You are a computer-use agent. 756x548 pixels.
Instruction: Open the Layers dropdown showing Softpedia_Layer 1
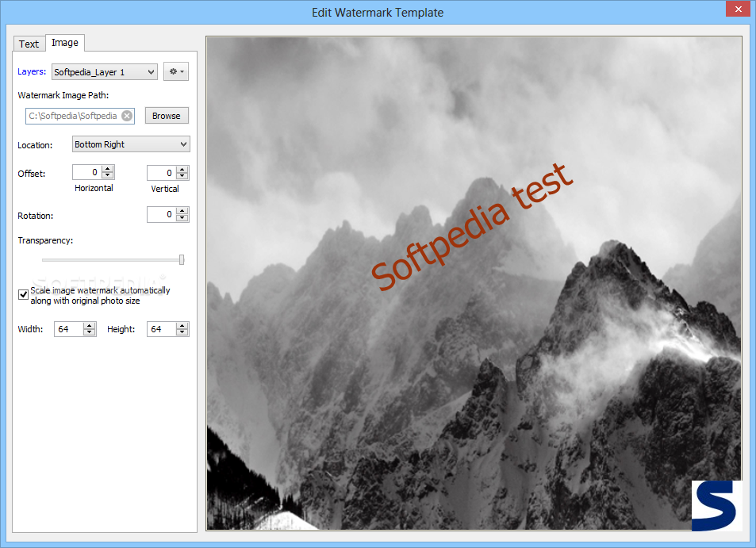tap(105, 72)
